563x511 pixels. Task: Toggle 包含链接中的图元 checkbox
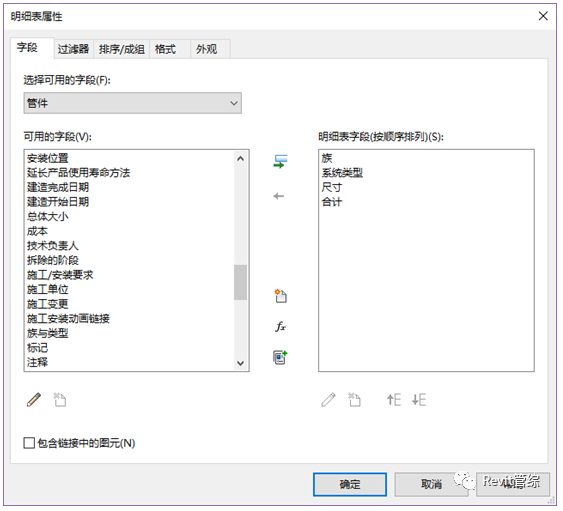[x=29, y=443]
